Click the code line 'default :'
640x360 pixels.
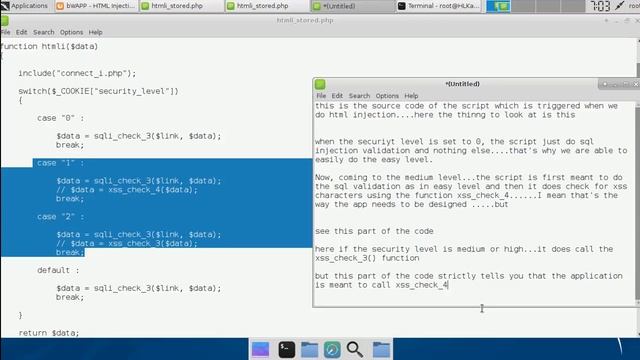tap(58, 270)
